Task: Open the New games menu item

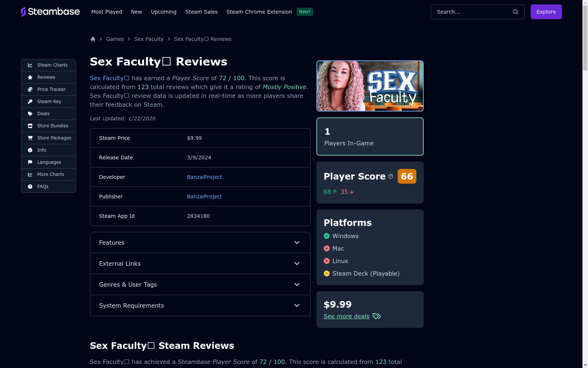Action: [136, 12]
